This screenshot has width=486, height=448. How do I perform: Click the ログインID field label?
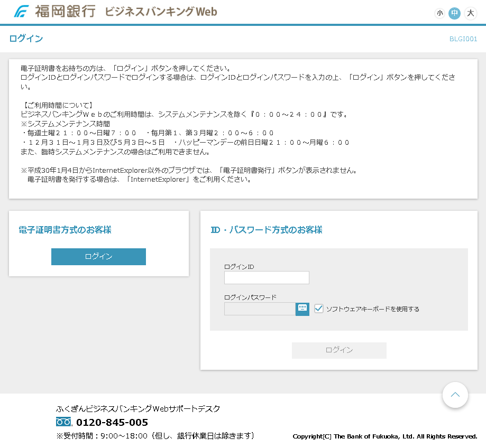click(239, 267)
